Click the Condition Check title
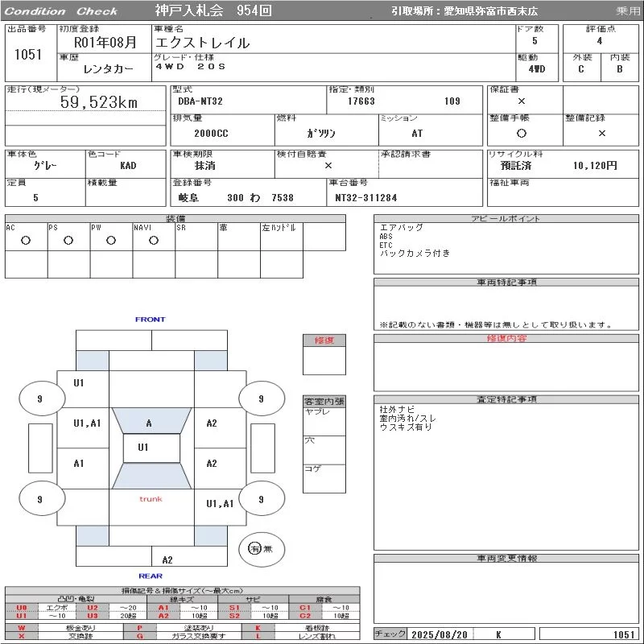The height and width of the screenshot is (644, 644). 61,11
